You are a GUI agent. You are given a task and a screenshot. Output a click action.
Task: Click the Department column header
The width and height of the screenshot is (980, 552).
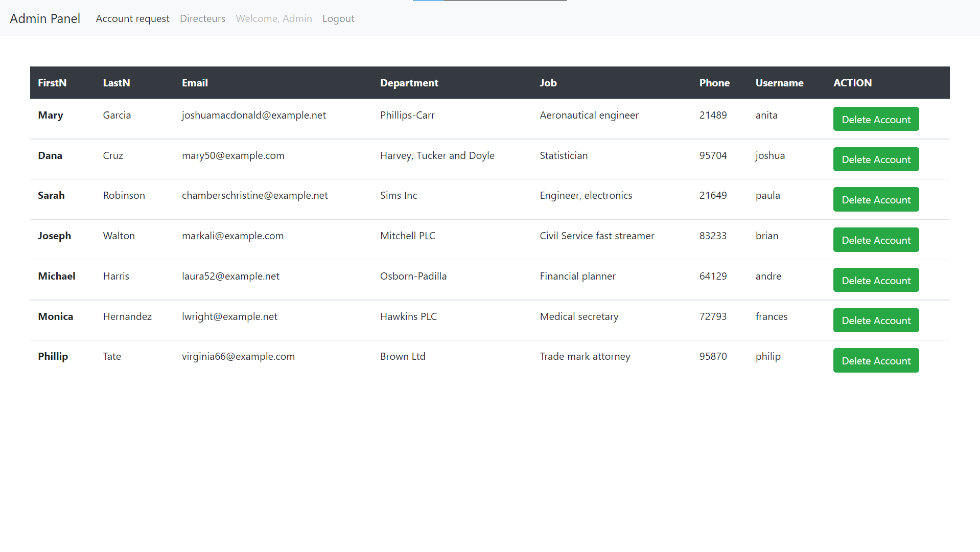(x=409, y=83)
